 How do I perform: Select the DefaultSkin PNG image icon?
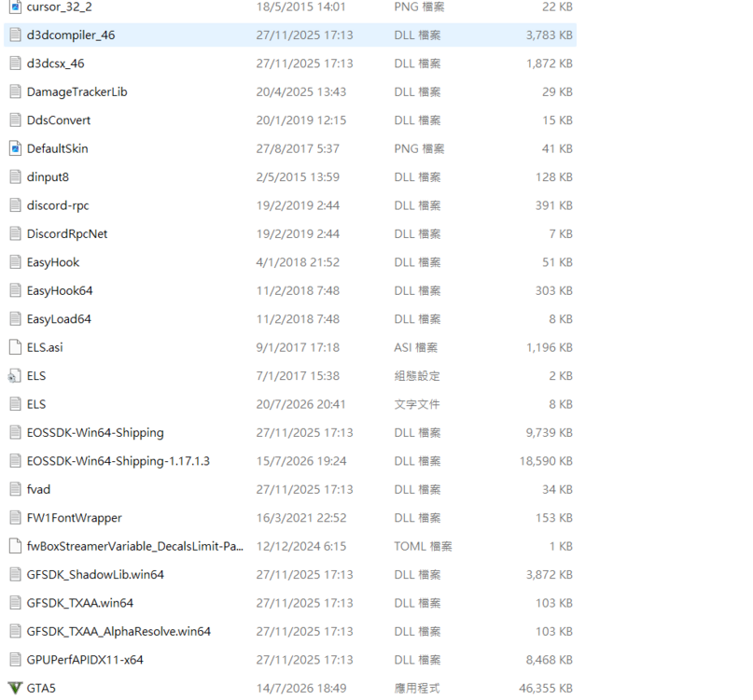click(x=15, y=148)
